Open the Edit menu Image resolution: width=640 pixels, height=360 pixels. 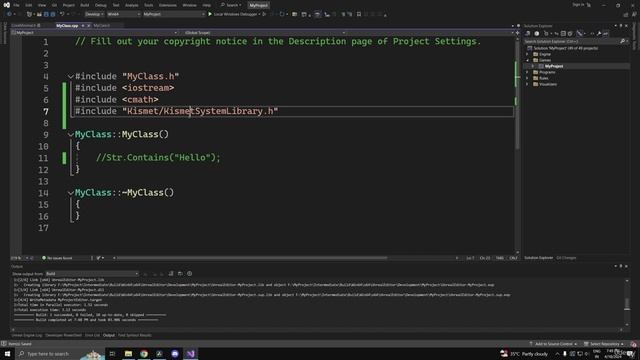(29, 5)
